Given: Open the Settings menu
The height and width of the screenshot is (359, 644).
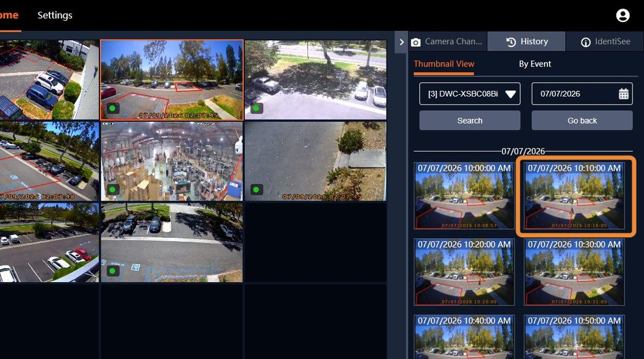Looking at the screenshot, I should click(x=55, y=15).
